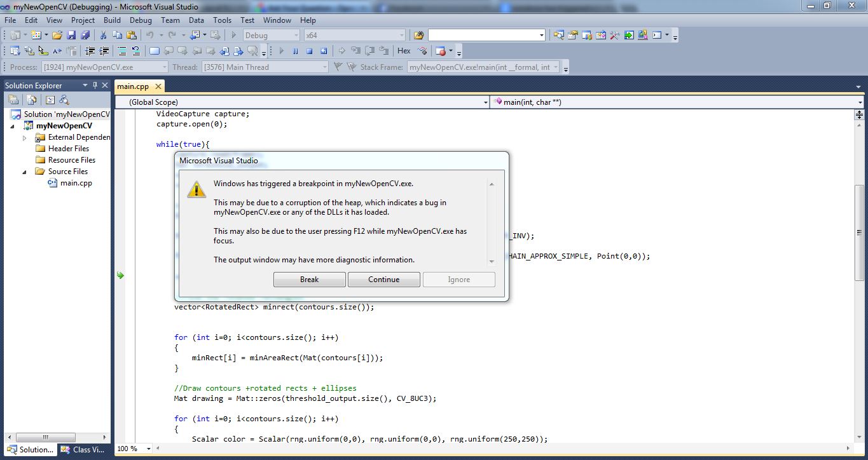Open the File menu
The height and width of the screenshot is (460, 868).
click(x=10, y=20)
